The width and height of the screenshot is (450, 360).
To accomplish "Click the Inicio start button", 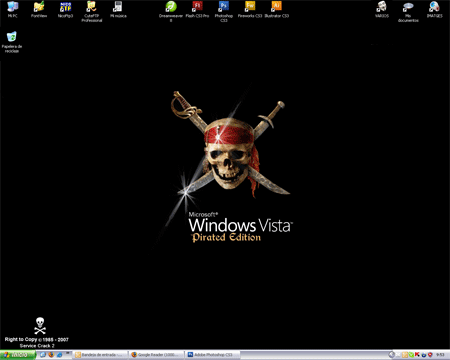I will point(18,355).
